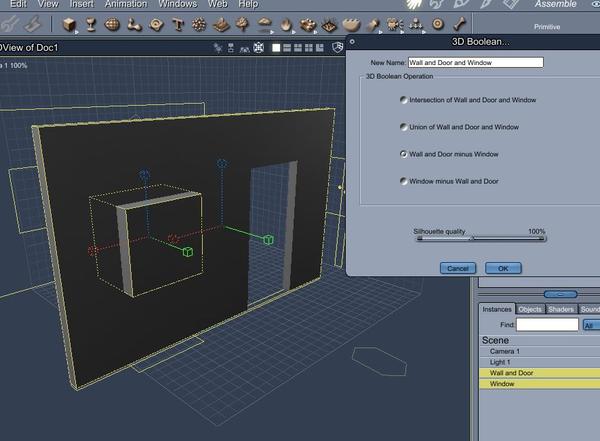600x441 pixels.
Task: Select Wall and Door in Scene list
Action: (x=540, y=373)
